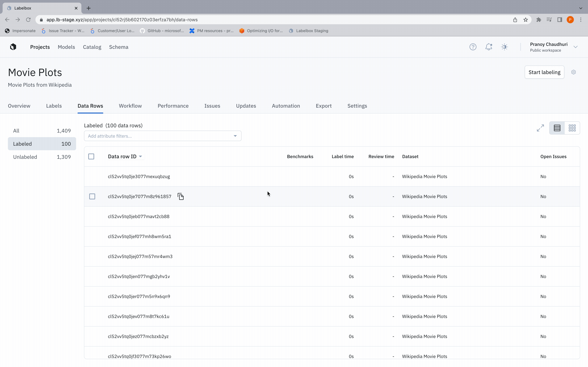Click the project settings gear icon
588x367 pixels.
573,72
